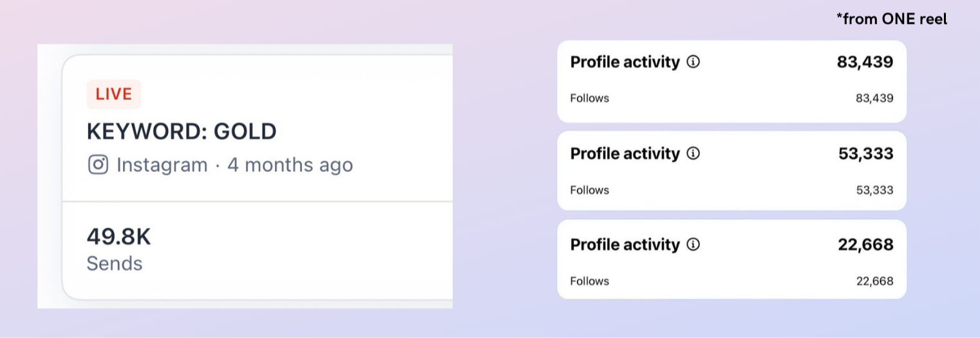Click the info icon in the 22,668 card
This screenshot has width=980, height=338.
coord(693,245)
